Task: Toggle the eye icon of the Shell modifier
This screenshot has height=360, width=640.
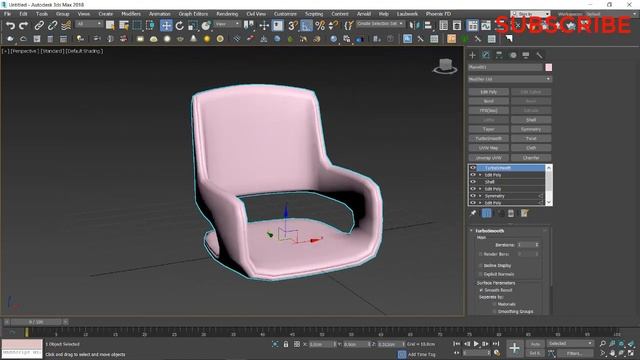Action: pyautogui.click(x=473, y=182)
